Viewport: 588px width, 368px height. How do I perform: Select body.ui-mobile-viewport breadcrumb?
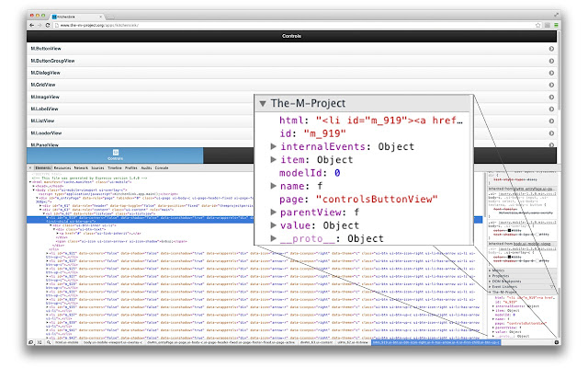click(x=113, y=342)
